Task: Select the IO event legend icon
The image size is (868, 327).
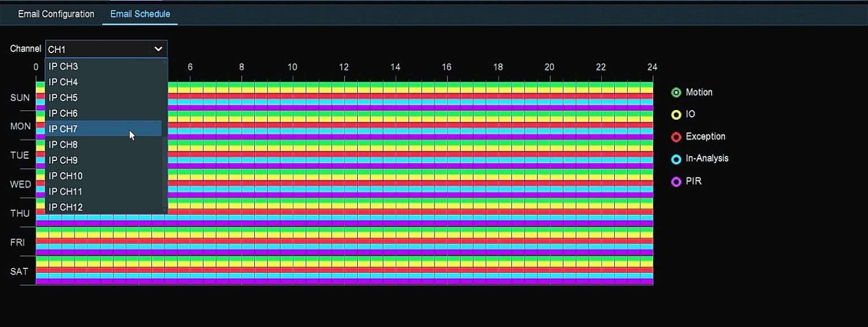Action: 676,114
